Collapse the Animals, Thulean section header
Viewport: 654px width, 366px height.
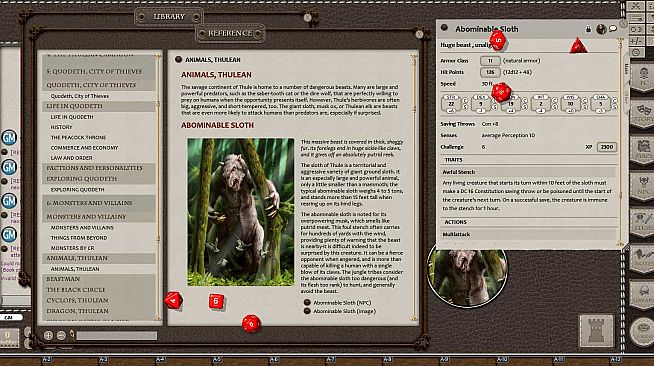[98, 258]
